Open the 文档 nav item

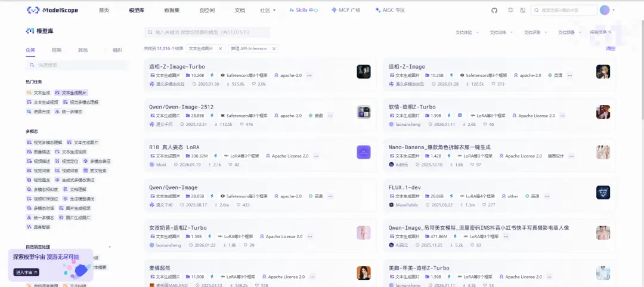240,10
